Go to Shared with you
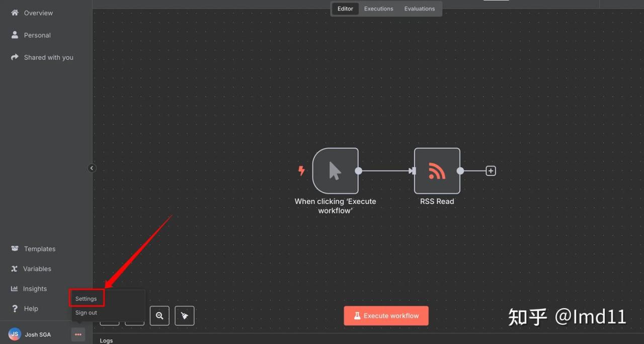644x344 pixels. coord(48,57)
